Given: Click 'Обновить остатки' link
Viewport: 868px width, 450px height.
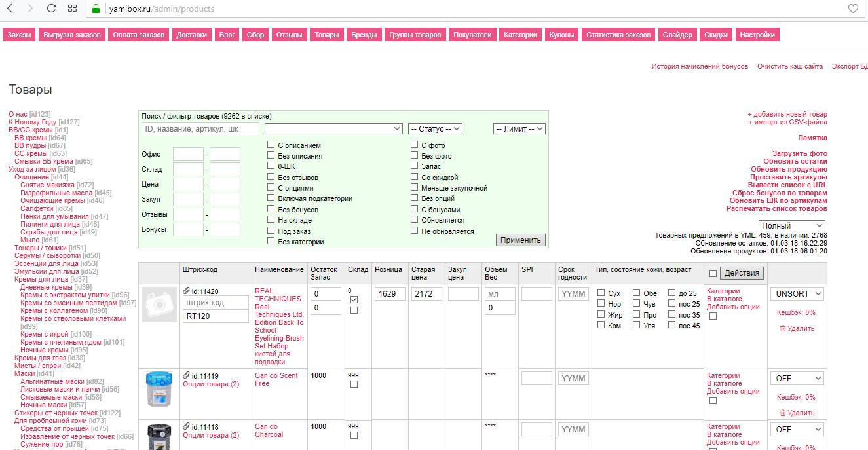Looking at the screenshot, I should [x=795, y=161].
